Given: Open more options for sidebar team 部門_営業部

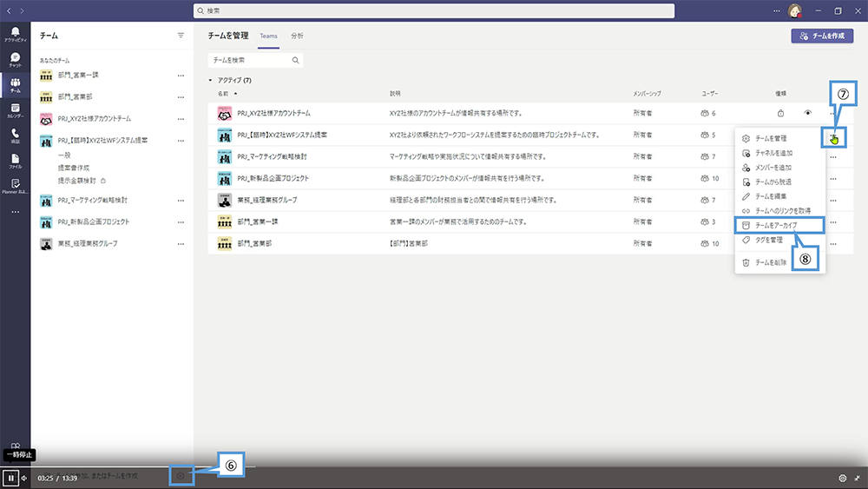Looking at the screenshot, I should pos(181,97).
